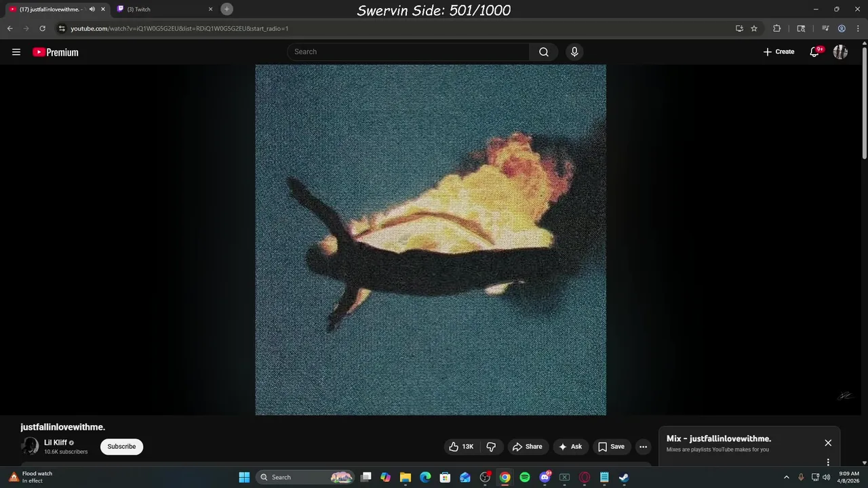Open Discord from the taskbar

[x=545, y=477]
